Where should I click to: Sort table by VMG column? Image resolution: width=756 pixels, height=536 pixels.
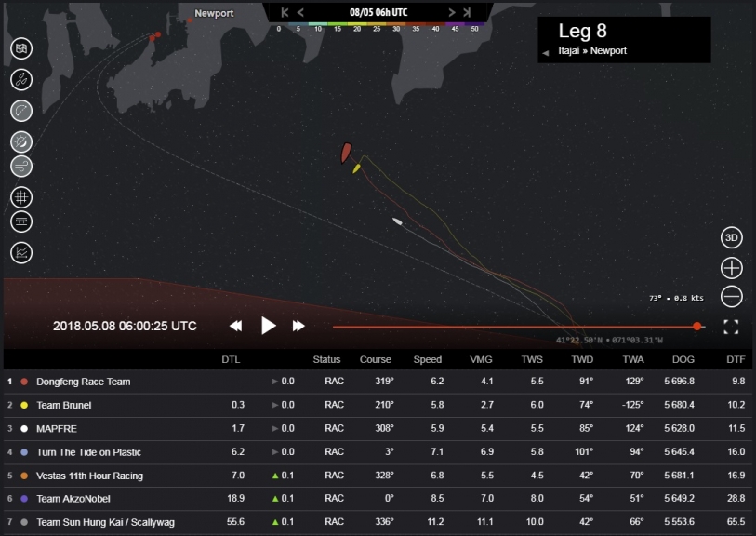click(481, 359)
